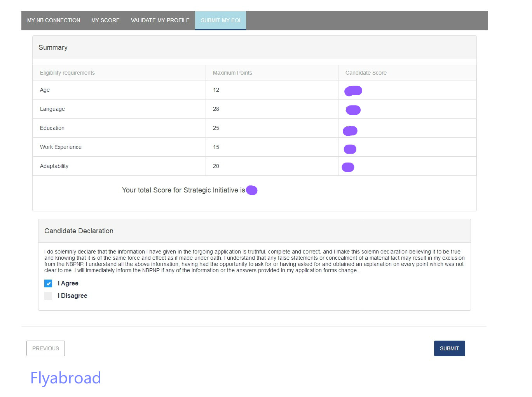
Task: Go to VALIDATE MY PROFILE tab
Action: [160, 20]
